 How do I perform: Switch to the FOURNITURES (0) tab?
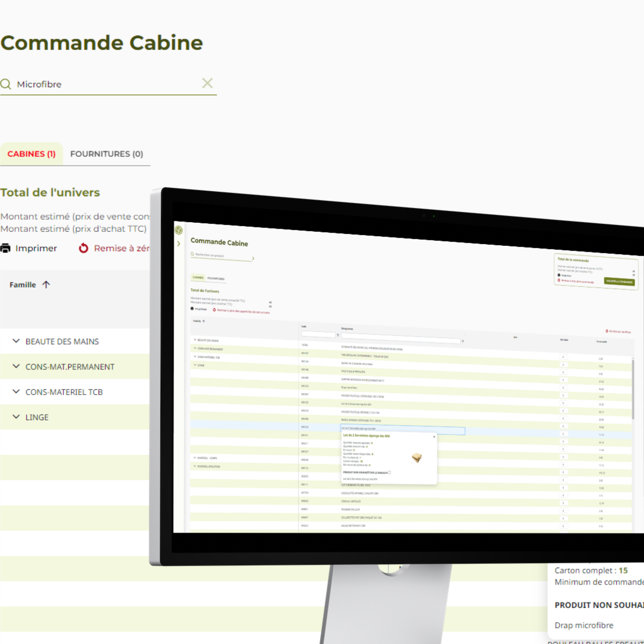(107, 154)
